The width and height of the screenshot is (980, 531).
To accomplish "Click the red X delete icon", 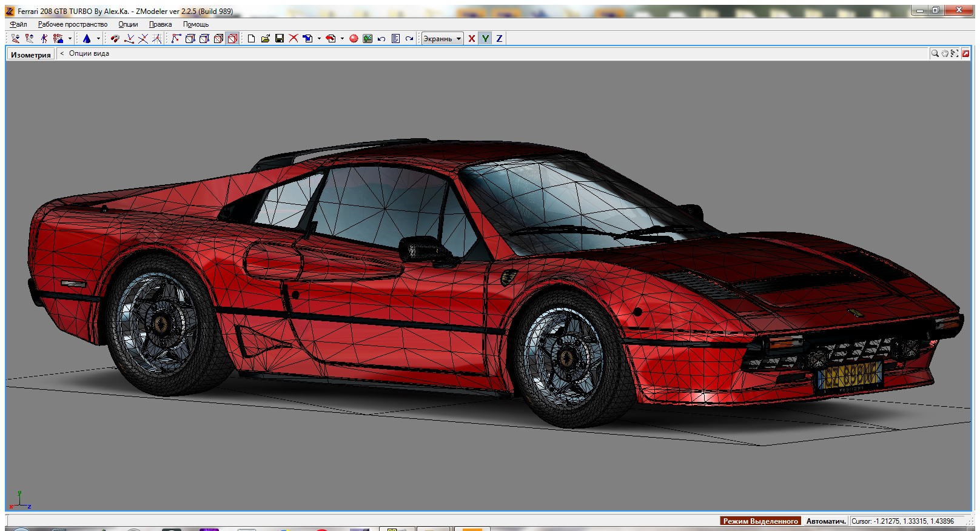I will 294,38.
